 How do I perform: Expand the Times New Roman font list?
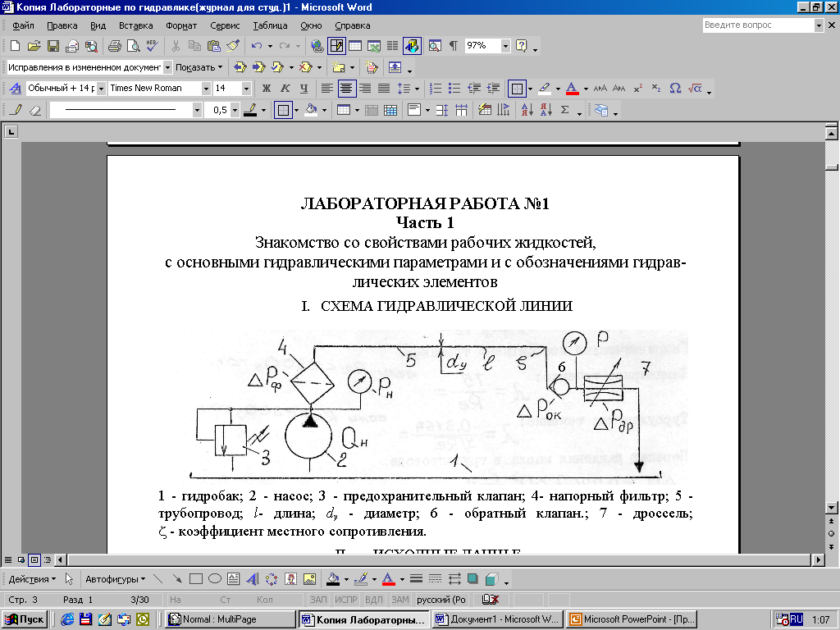(x=206, y=89)
